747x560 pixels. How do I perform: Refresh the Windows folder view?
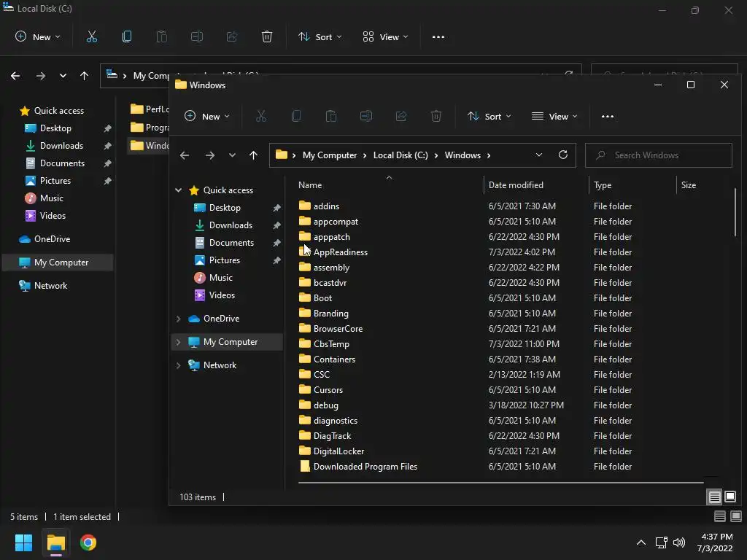(x=563, y=155)
